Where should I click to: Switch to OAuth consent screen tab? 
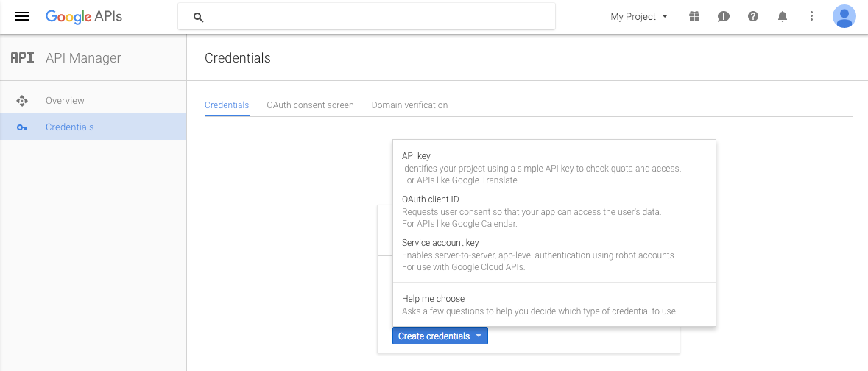pyautogui.click(x=310, y=105)
